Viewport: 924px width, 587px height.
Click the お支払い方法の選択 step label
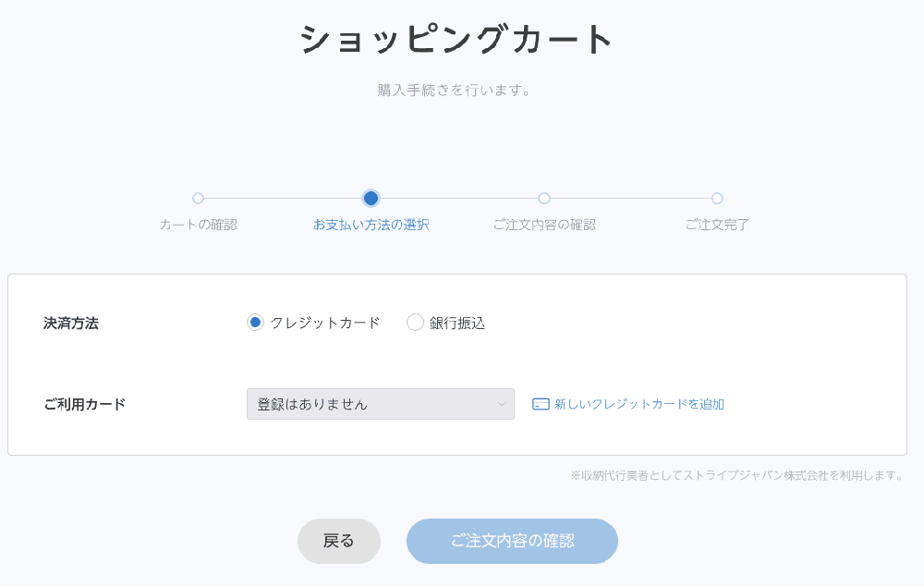pyautogui.click(x=371, y=225)
